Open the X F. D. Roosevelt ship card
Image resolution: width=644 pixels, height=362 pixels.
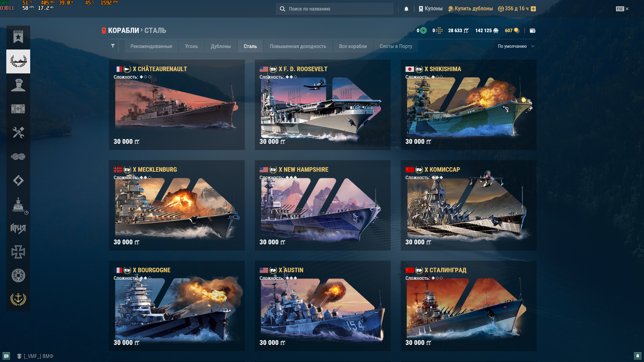(323, 105)
